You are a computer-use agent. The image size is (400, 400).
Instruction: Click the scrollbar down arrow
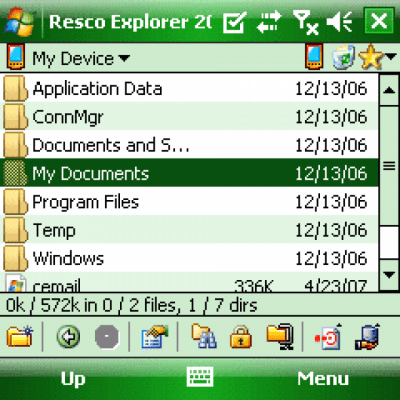389,275
